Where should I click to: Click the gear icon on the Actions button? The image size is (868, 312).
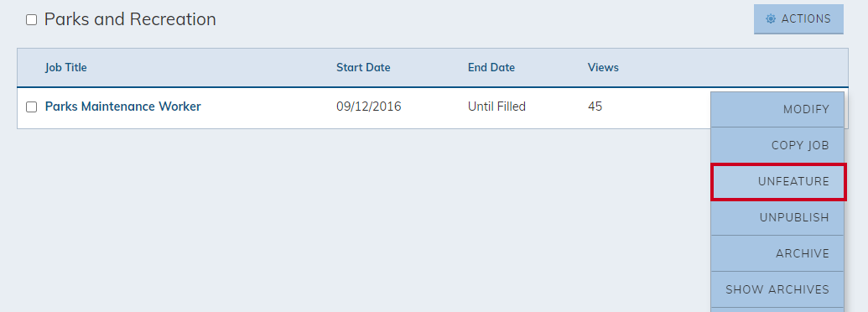pyautogui.click(x=771, y=18)
